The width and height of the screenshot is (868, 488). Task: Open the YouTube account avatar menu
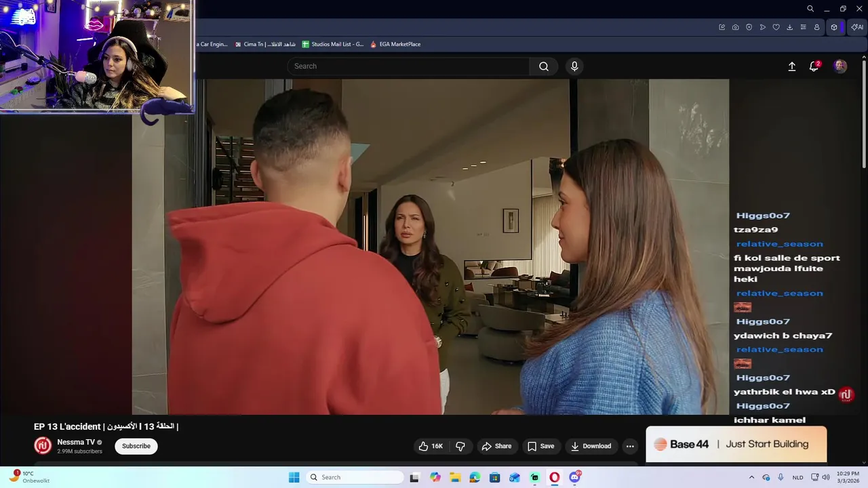tap(840, 66)
